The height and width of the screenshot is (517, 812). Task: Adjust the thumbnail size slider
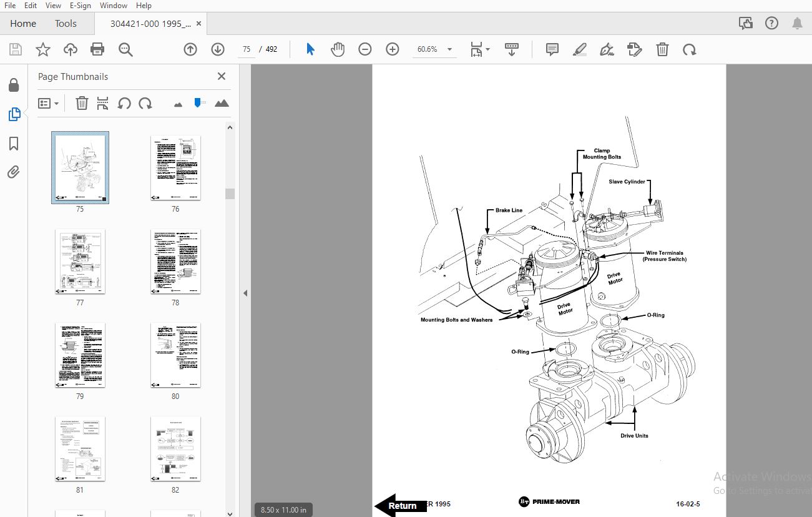click(x=199, y=102)
